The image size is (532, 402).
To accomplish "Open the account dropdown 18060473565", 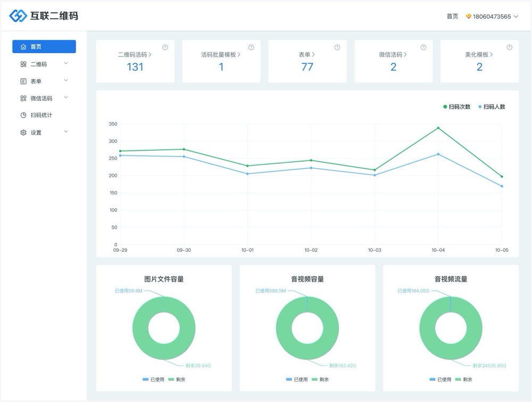I will 492,17.
